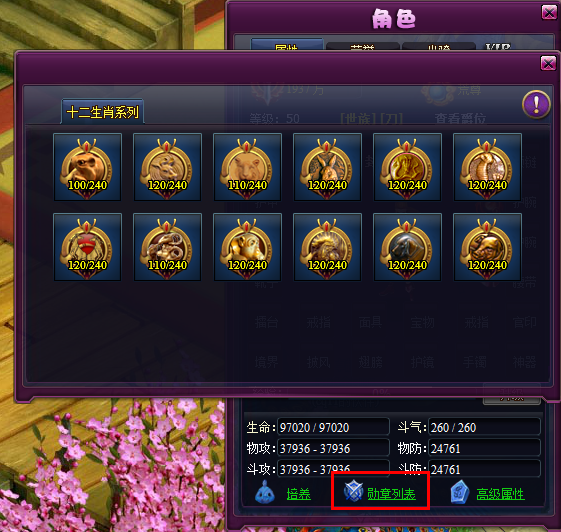Select the Pig zodiac medal
This screenshot has width=561, height=532.
(x=487, y=247)
